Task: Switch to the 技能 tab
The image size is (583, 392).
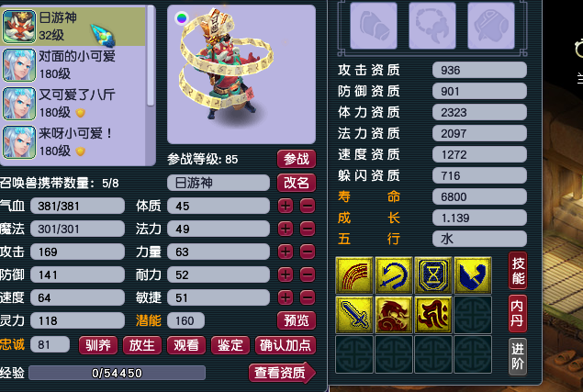Action: [518, 271]
